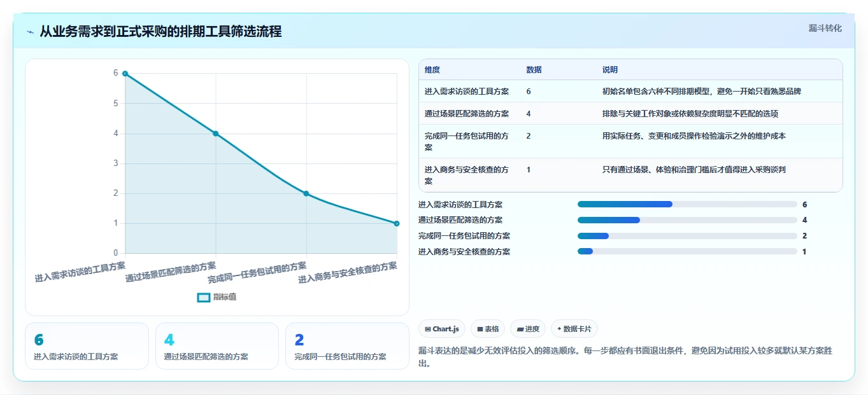This screenshot has width=868, height=395.
Task: Click progress bar for 进入商务与安全核查的方案
Action: tap(687, 251)
